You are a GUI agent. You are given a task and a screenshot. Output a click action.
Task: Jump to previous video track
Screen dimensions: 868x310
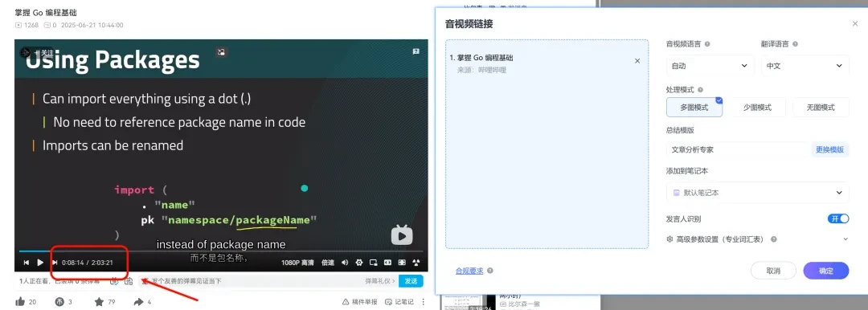click(x=26, y=263)
